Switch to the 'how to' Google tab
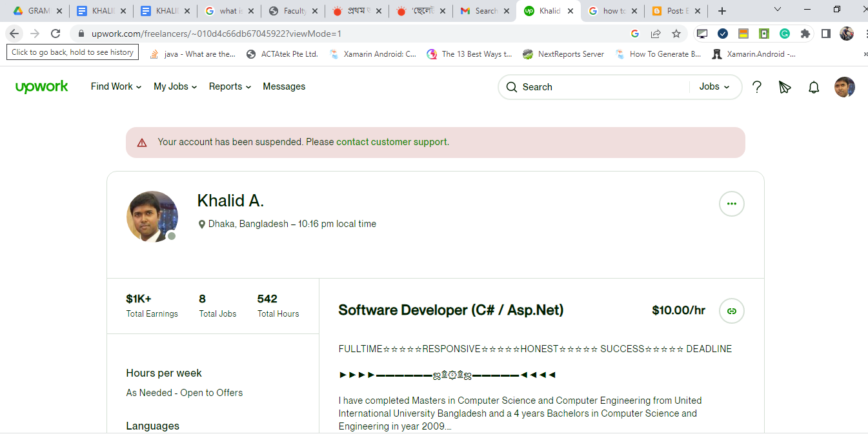 [613, 11]
